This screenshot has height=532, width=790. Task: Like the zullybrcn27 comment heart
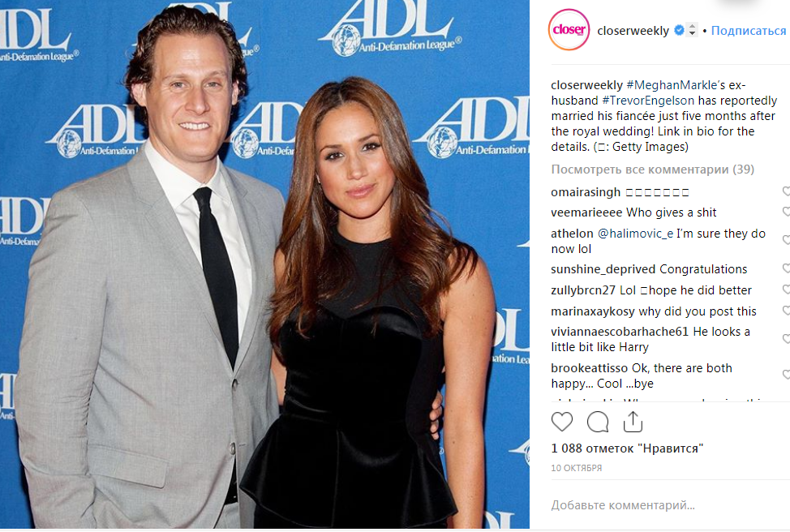click(x=786, y=290)
